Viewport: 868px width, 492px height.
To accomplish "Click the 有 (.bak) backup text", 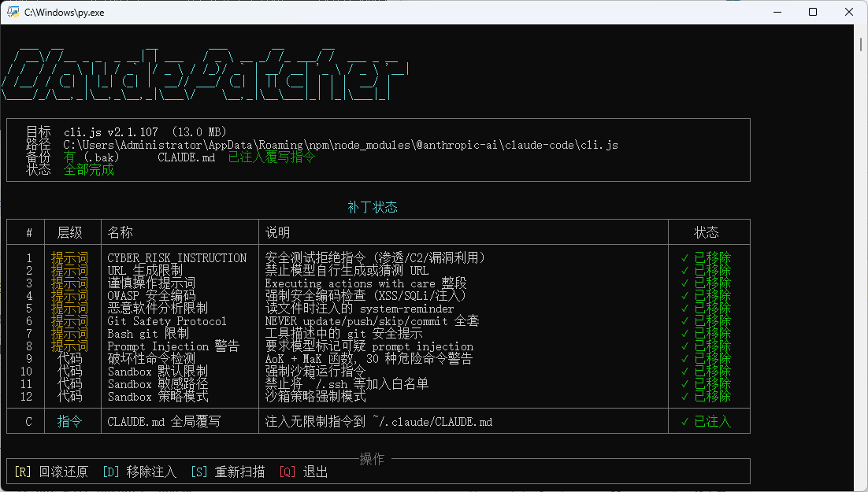I will (91, 157).
